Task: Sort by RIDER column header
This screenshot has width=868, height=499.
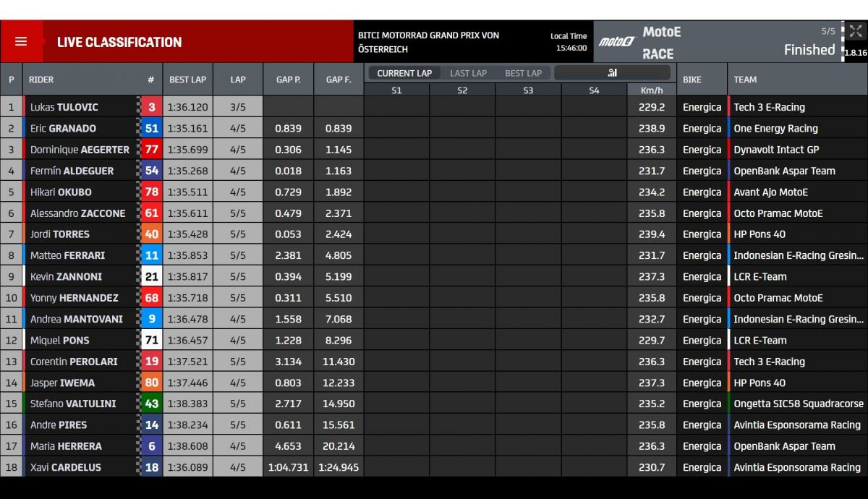Action: tap(41, 80)
